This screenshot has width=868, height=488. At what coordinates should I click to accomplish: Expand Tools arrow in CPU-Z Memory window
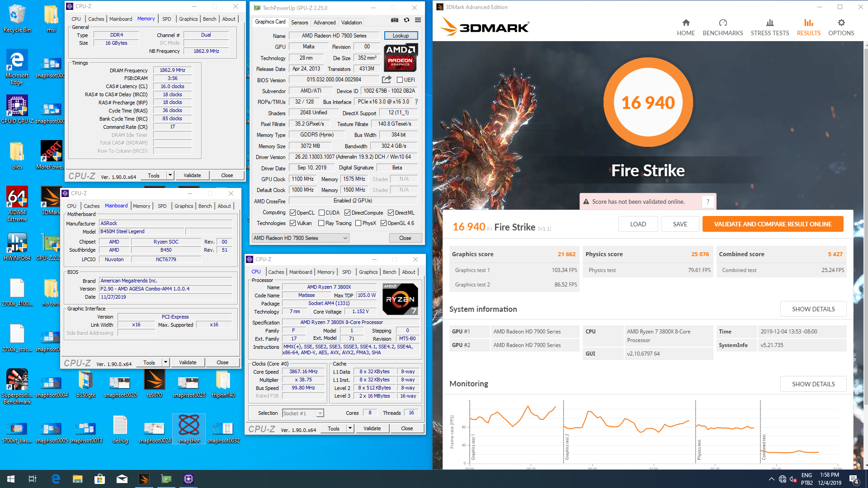click(x=170, y=175)
